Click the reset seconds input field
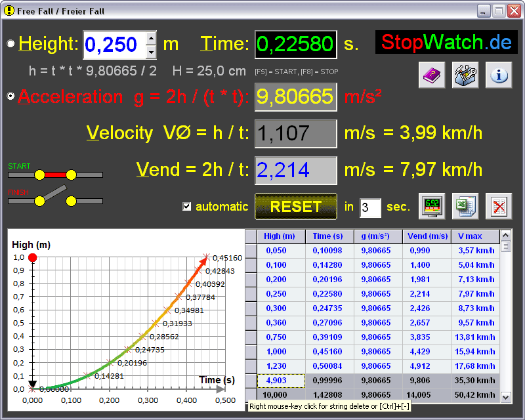Viewport: 525px width, 420px height. tap(369, 208)
